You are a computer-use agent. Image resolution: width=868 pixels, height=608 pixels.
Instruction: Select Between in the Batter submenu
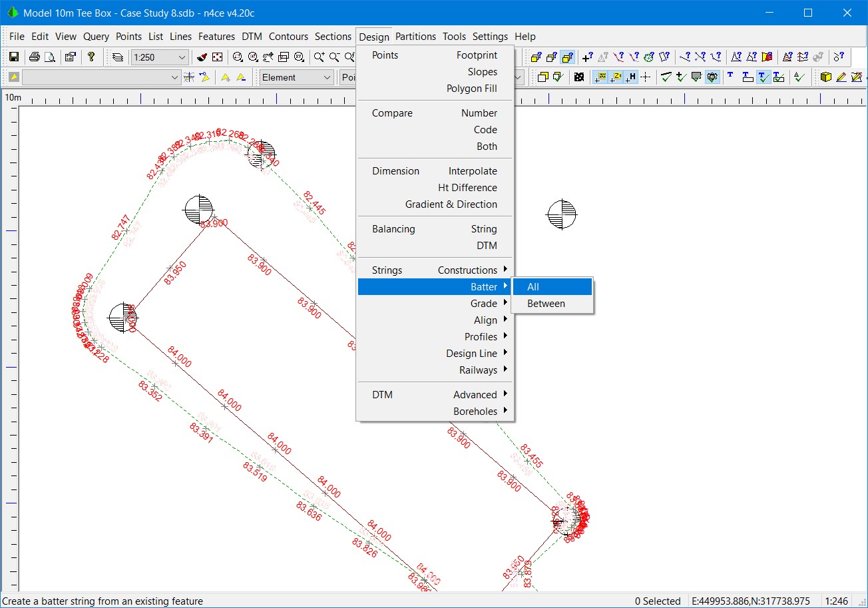pyautogui.click(x=552, y=303)
